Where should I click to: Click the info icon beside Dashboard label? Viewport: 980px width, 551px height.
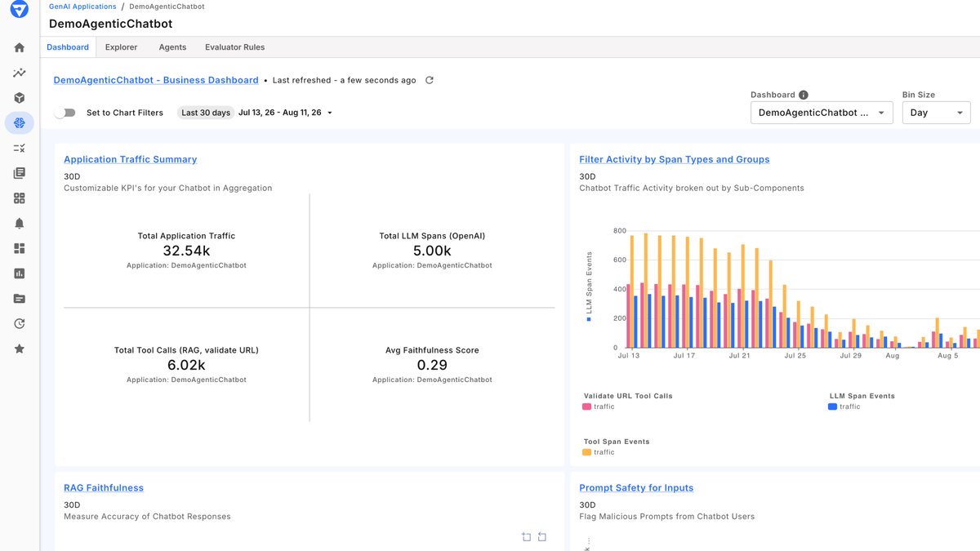coord(804,95)
